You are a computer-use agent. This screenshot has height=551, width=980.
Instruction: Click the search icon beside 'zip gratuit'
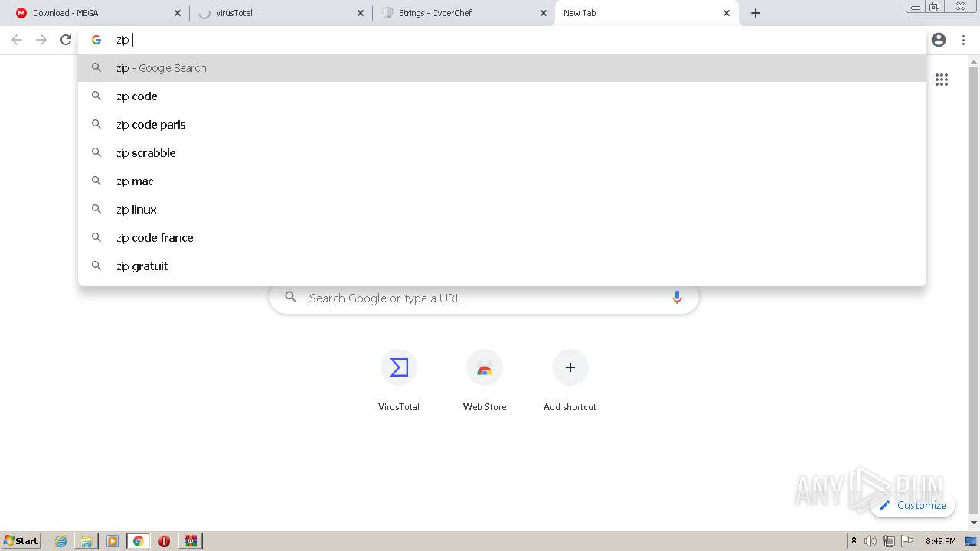click(x=96, y=266)
